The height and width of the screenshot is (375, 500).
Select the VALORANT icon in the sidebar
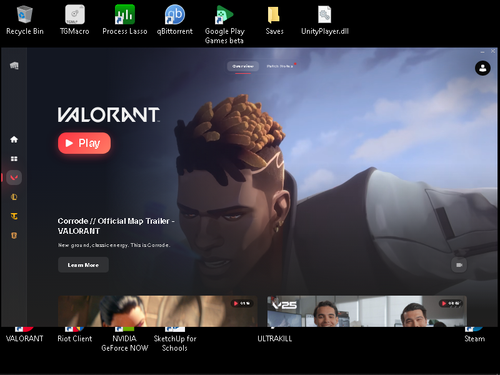click(x=14, y=178)
